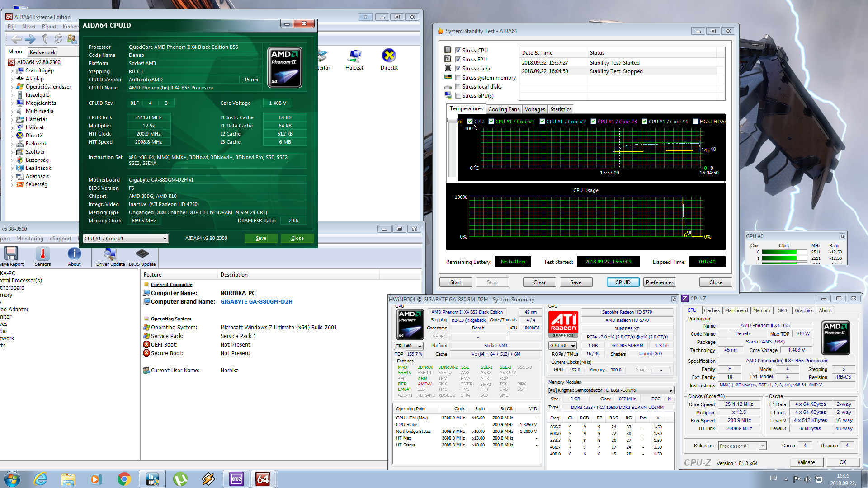The height and width of the screenshot is (488, 868).
Task: Open CPU-Z from the taskbar
Action: 236,479
